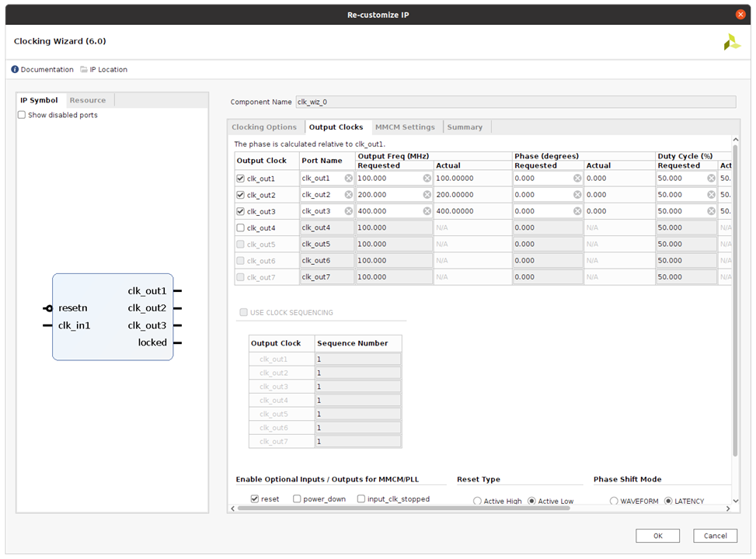
Task: Click the Component Name field clk_wiz_0
Action: tap(516, 102)
